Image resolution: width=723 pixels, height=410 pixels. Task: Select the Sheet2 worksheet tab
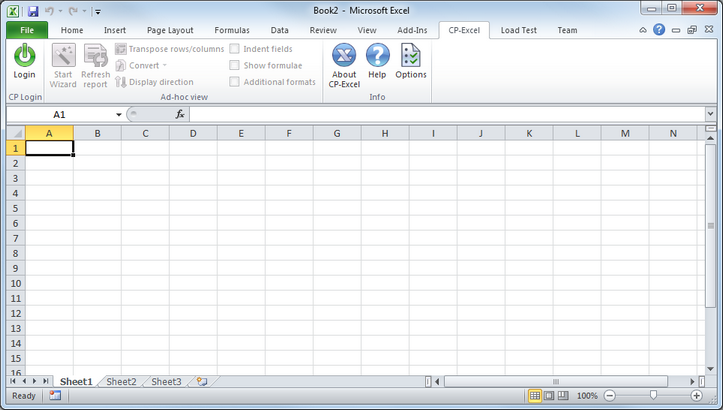(121, 381)
